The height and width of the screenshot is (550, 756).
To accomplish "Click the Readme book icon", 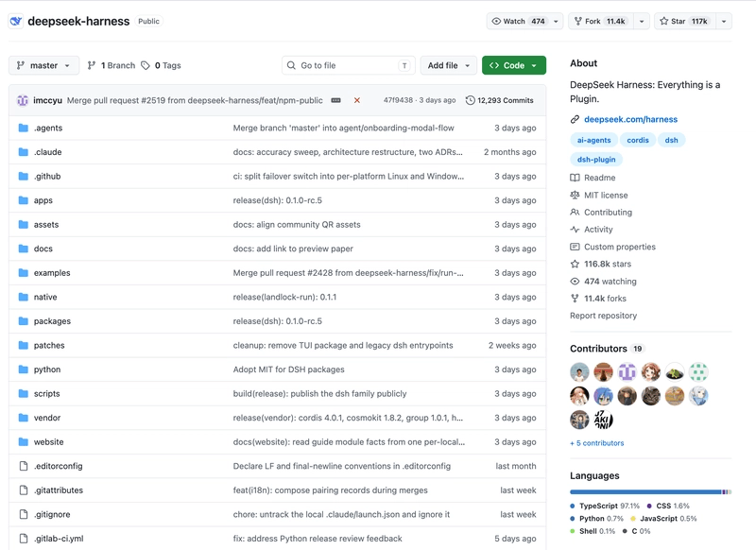I will pyautogui.click(x=575, y=178).
